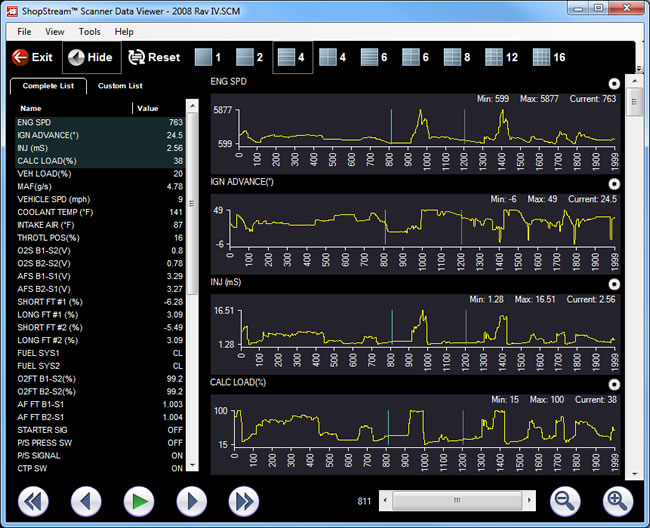Open the Tools menu
The width and height of the screenshot is (650, 528).
pyautogui.click(x=89, y=32)
